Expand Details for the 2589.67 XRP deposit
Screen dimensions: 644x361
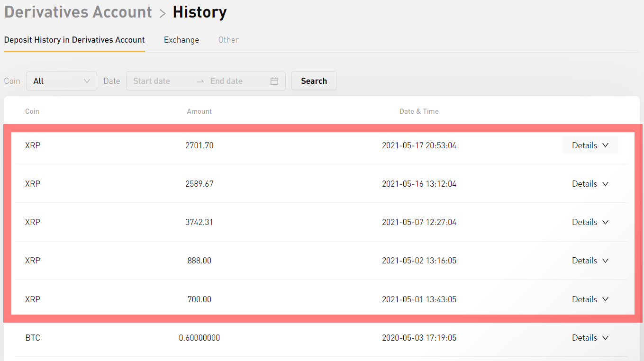pyautogui.click(x=590, y=184)
